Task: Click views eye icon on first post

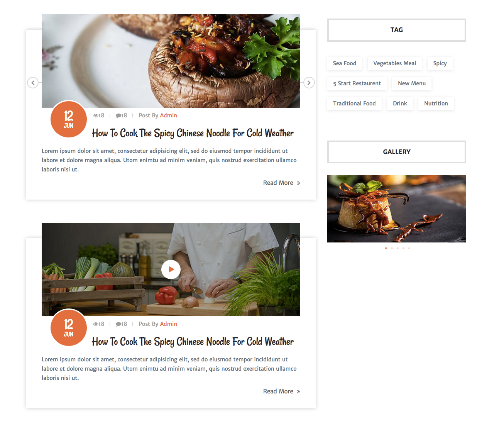Action: click(95, 115)
